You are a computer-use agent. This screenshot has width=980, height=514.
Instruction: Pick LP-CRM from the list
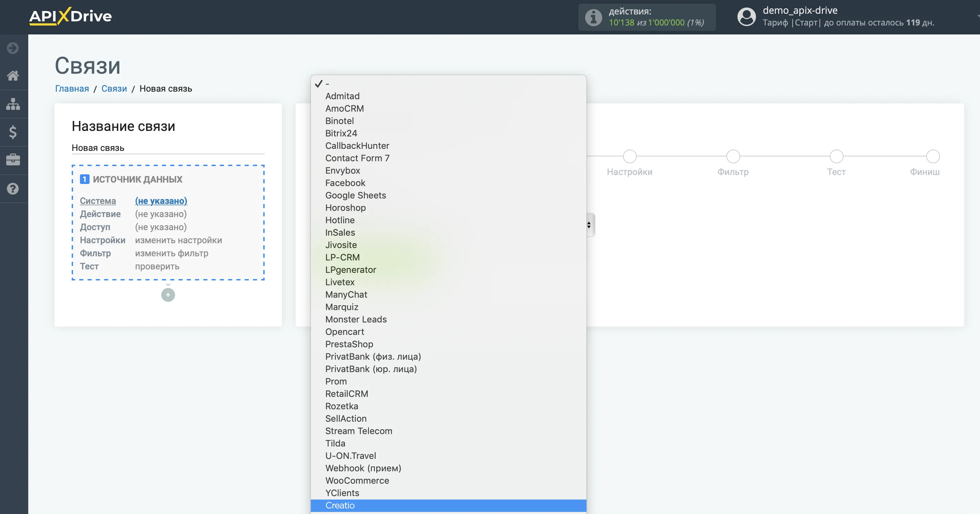[x=449, y=258]
